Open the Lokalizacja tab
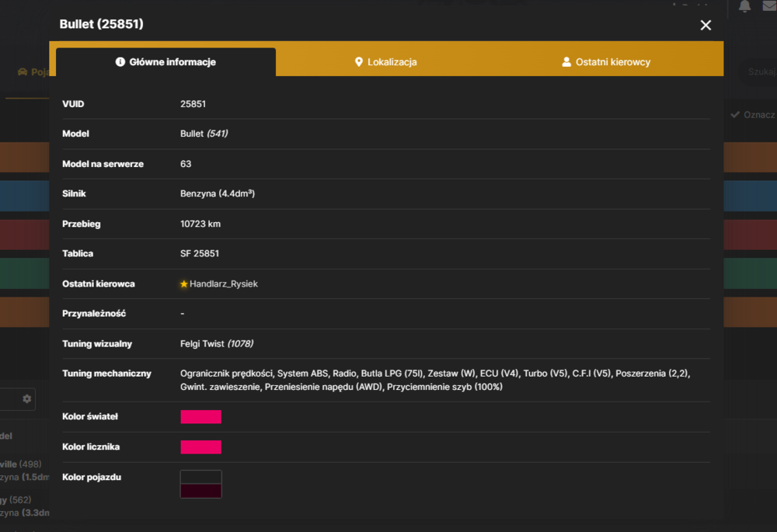This screenshot has height=532, width=777. tap(386, 62)
